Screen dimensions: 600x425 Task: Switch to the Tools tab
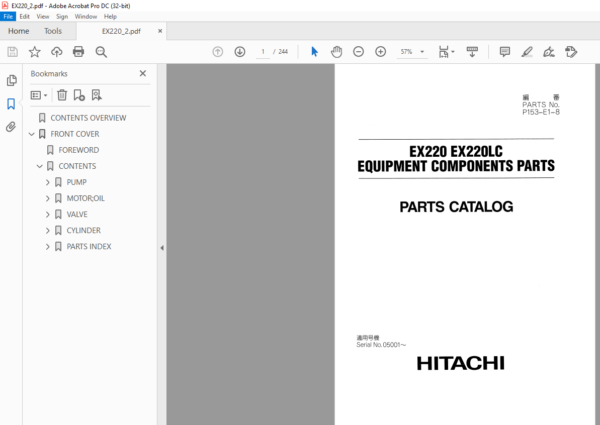click(x=53, y=31)
